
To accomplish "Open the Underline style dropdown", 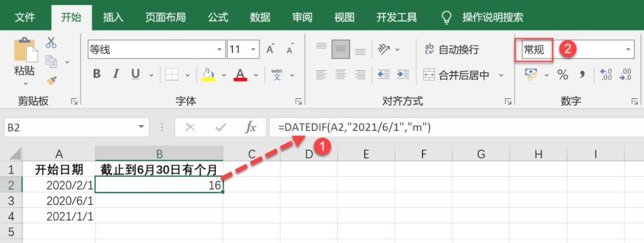I will tap(151, 75).
